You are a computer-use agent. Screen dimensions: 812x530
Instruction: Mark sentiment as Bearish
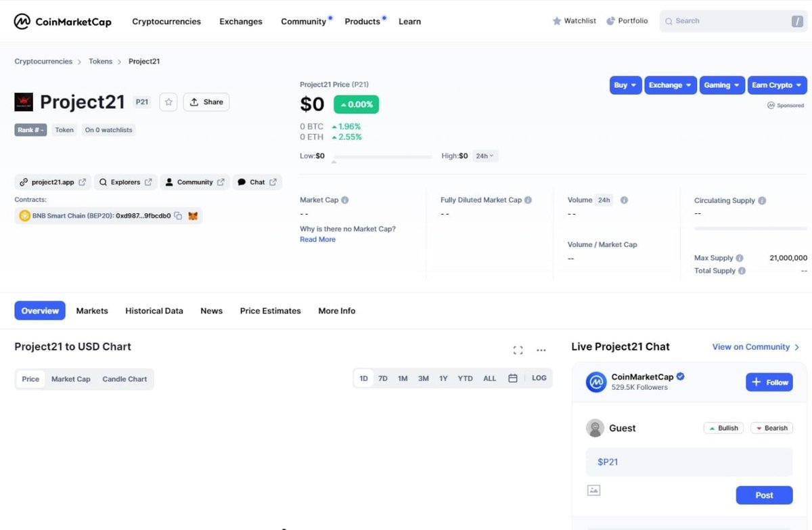point(771,428)
